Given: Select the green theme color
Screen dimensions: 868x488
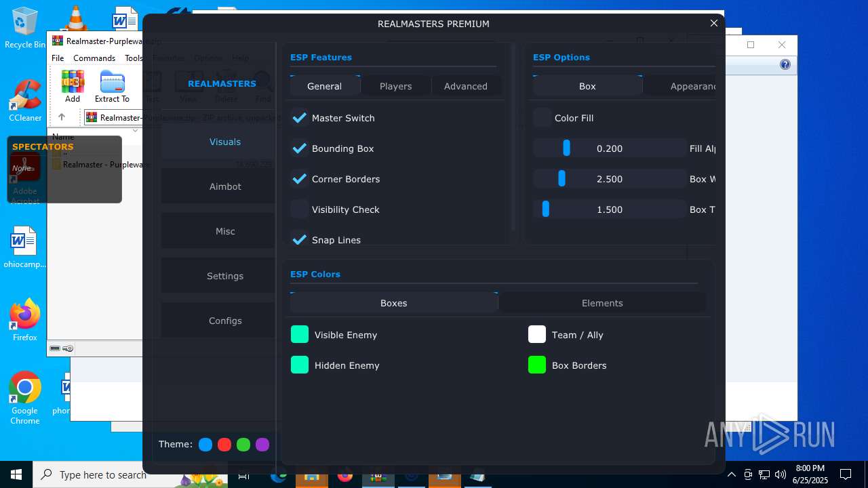Looking at the screenshot, I should (x=243, y=445).
